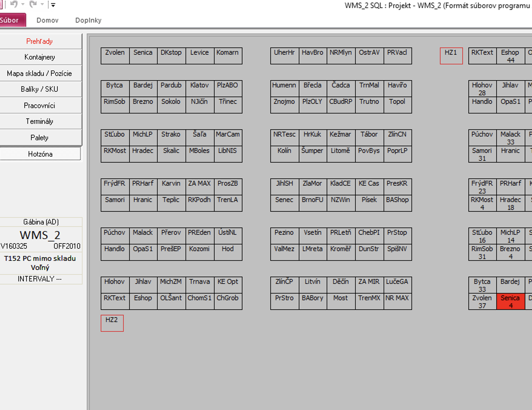This screenshot has height=410, width=532.
Task: Open the Súbor file tab
Action: pos(11,20)
